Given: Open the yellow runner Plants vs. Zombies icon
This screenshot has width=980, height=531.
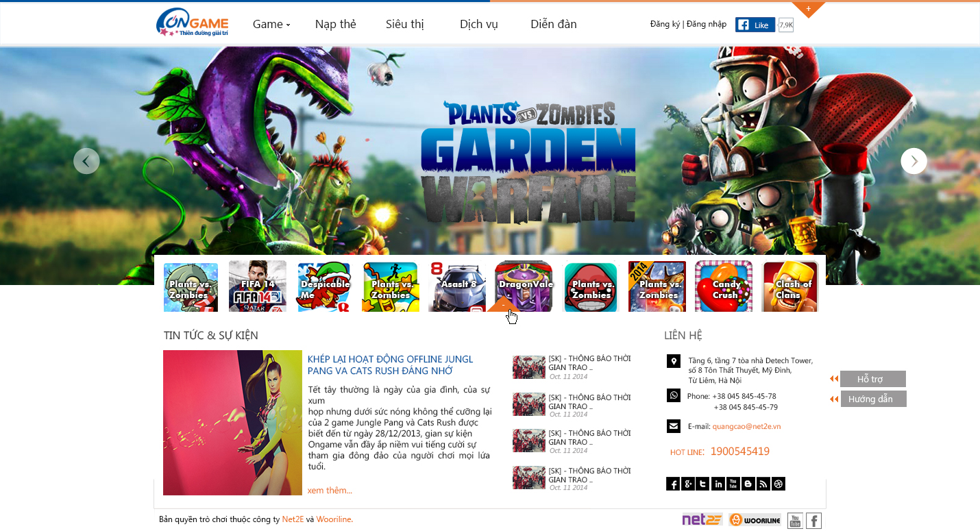Looking at the screenshot, I should tap(391, 286).
